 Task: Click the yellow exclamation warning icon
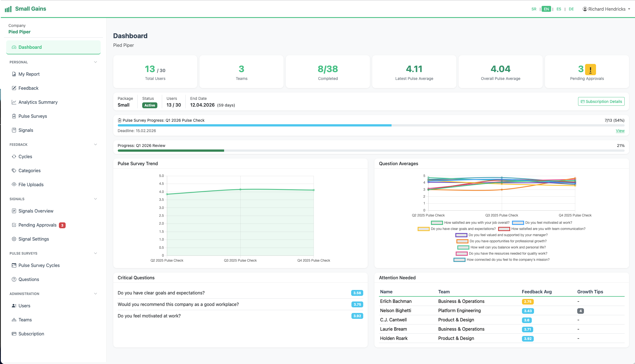click(591, 69)
